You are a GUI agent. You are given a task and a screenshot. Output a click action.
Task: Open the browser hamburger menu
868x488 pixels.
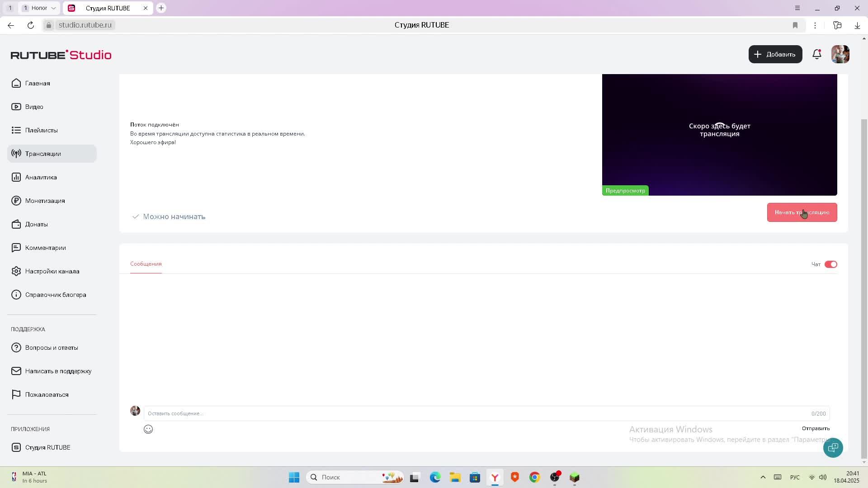click(x=797, y=8)
